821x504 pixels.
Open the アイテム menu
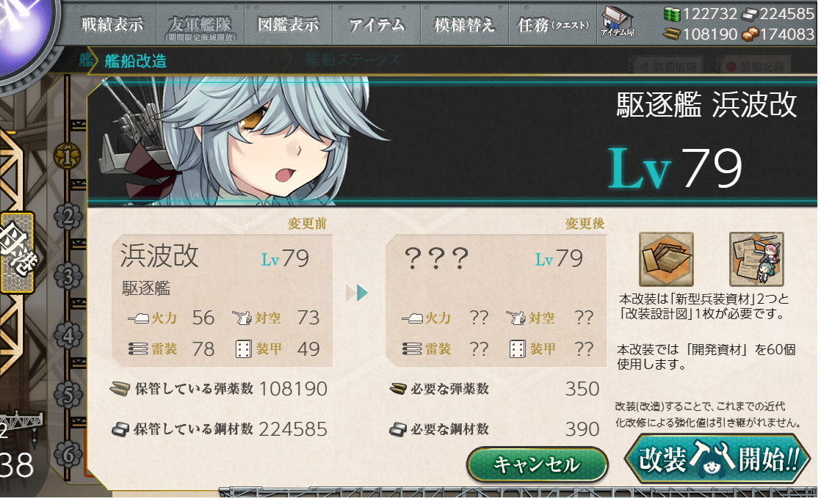377,24
